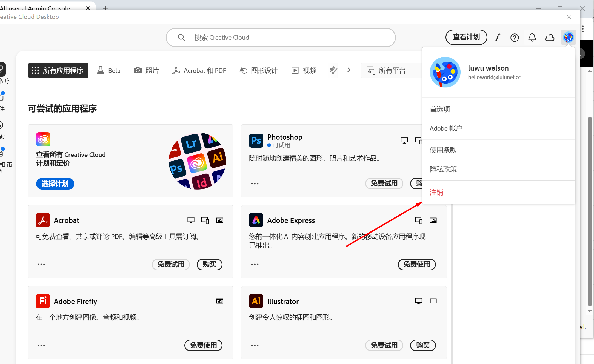Click Adobe Express's 免费使用 button

pyautogui.click(x=417, y=264)
